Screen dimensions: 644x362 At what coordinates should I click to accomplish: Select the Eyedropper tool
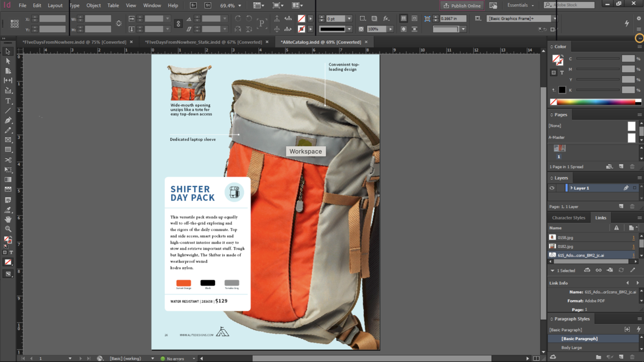click(7, 209)
